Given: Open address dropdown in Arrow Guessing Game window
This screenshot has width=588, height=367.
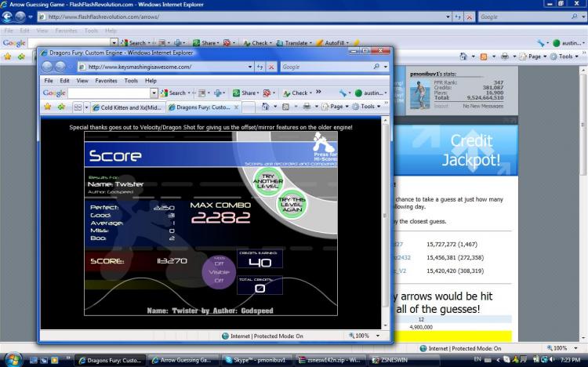Looking at the screenshot, I should 448,17.
